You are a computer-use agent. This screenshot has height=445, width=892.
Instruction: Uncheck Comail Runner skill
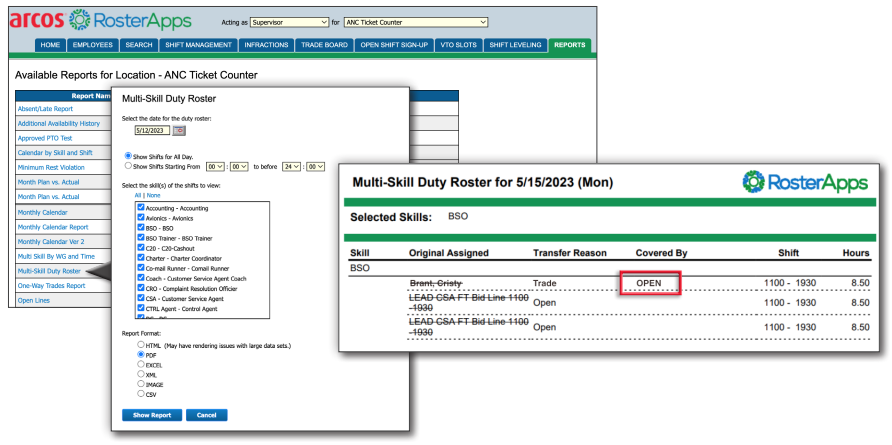141,267
